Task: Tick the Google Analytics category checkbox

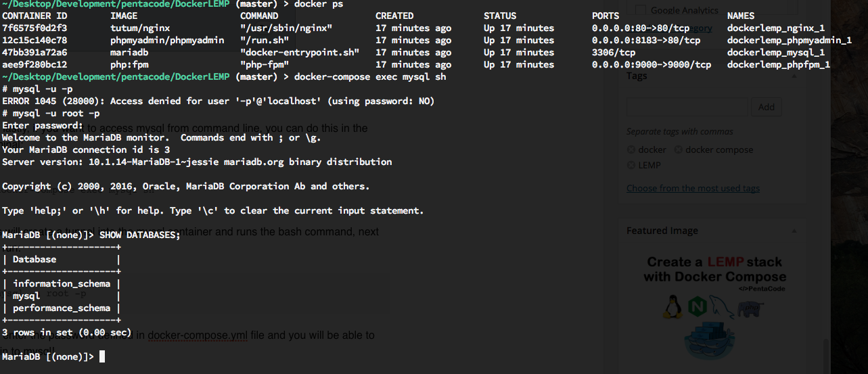Action: [641, 9]
